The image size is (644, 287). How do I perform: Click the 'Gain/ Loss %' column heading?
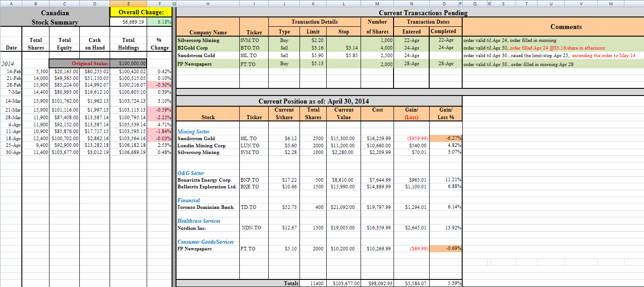click(446, 113)
